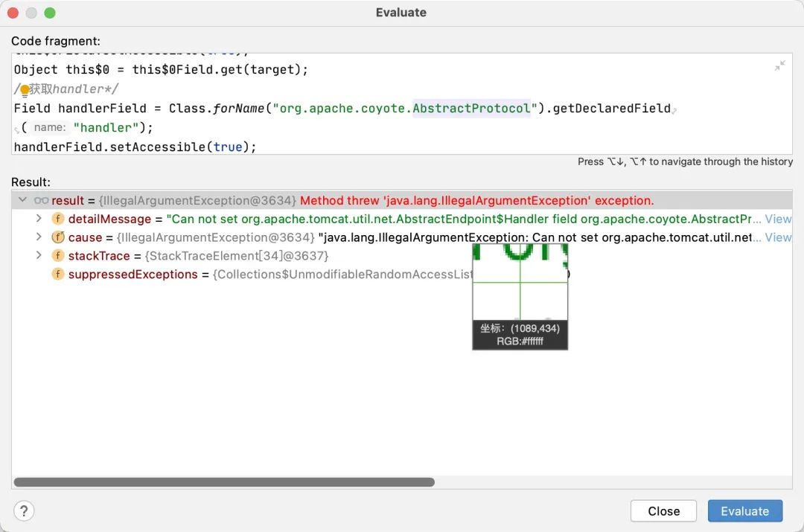This screenshot has width=804, height=532.
Task: Click the red exception message text
Action: click(477, 200)
